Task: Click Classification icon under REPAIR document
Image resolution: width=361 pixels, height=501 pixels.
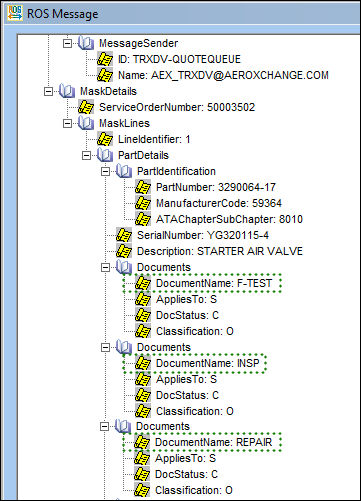Action: tap(142, 490)
